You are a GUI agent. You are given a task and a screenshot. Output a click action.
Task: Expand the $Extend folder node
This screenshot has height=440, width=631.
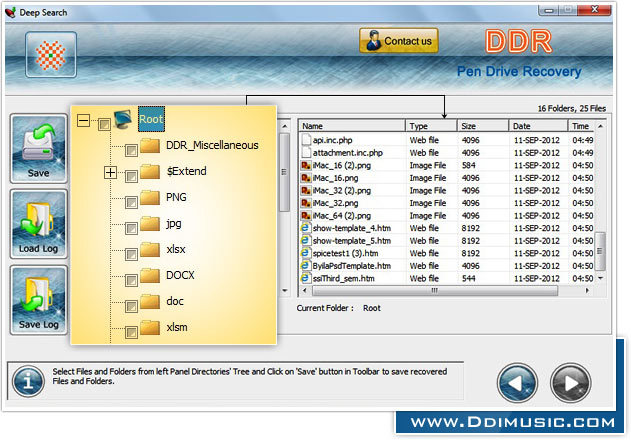(110, 172)
